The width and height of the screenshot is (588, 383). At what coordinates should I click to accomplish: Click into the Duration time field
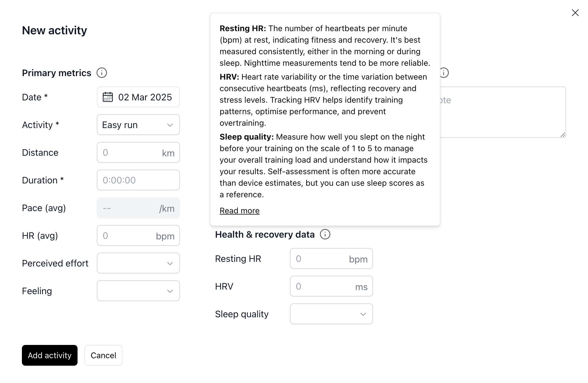coord(138,180)
